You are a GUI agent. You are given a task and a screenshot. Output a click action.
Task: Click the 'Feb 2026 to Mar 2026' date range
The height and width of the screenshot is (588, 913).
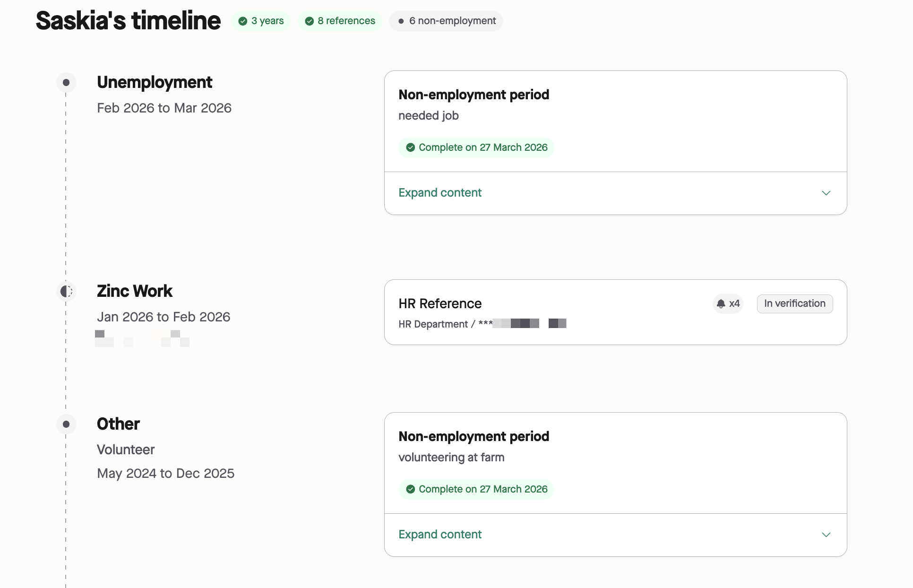point(164,108)
